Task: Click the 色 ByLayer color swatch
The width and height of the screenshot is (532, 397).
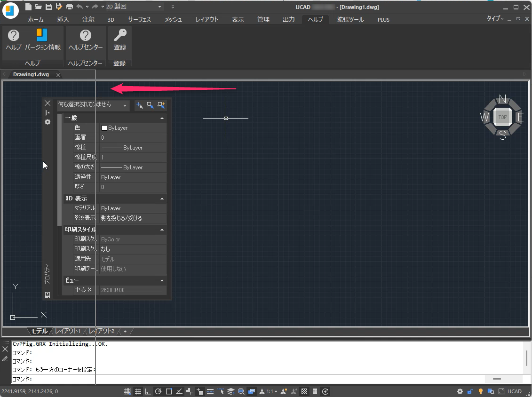Action: coord(104,128)
